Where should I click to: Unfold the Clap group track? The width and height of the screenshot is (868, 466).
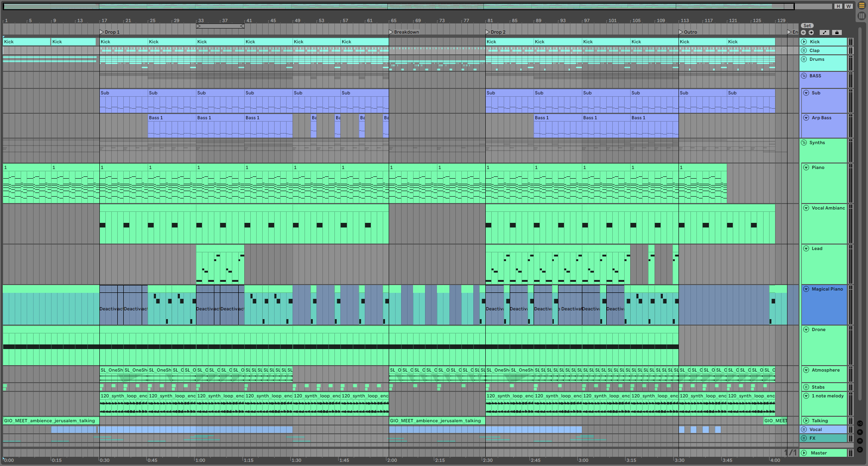tap(804, 51)
